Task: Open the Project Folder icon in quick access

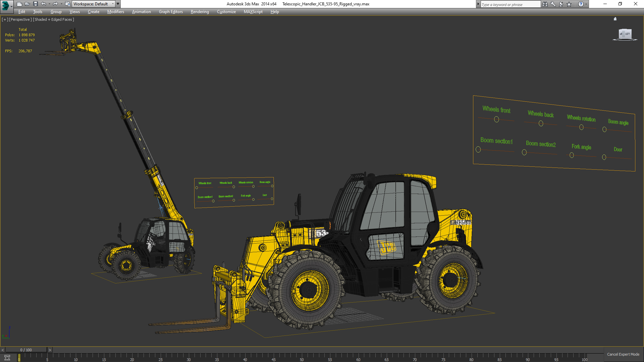Action: 67,4
